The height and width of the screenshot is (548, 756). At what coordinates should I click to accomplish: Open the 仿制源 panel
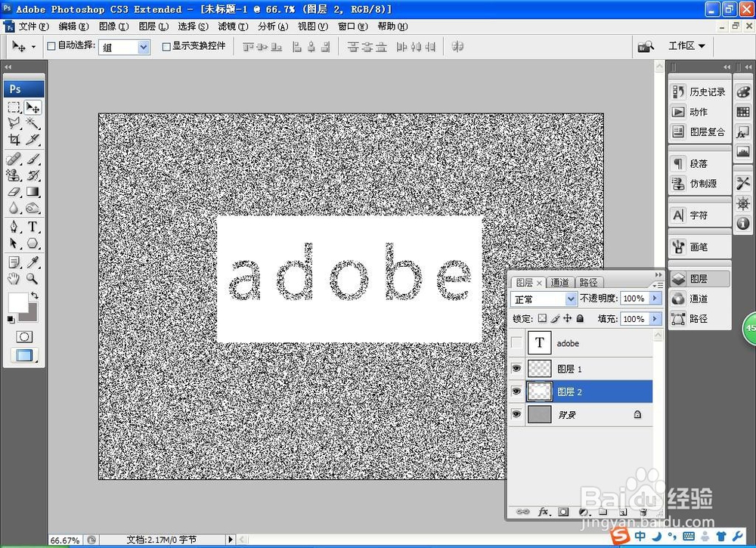click(x=699, y=183)
